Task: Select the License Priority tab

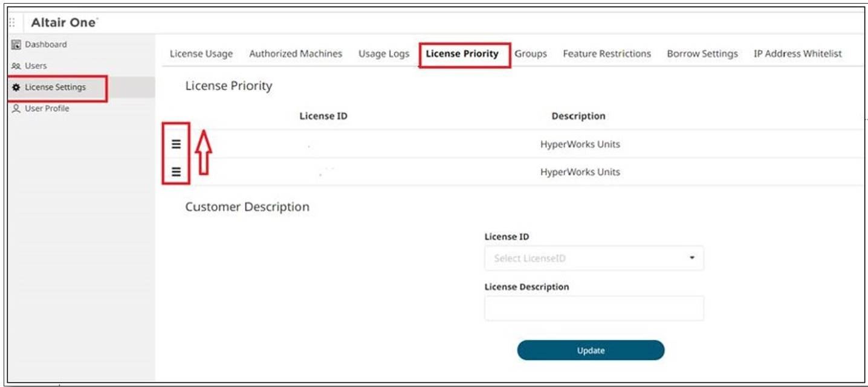Action: point(462,54)
